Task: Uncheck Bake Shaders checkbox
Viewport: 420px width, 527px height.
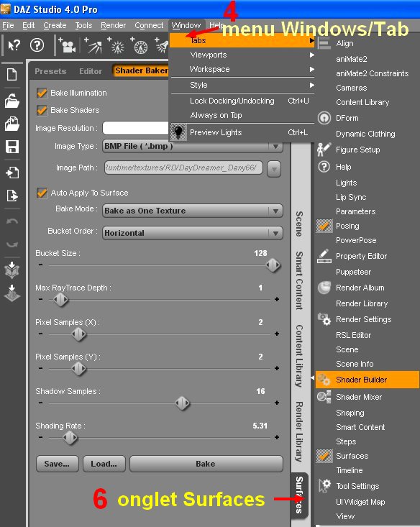Action: (42, 110)
